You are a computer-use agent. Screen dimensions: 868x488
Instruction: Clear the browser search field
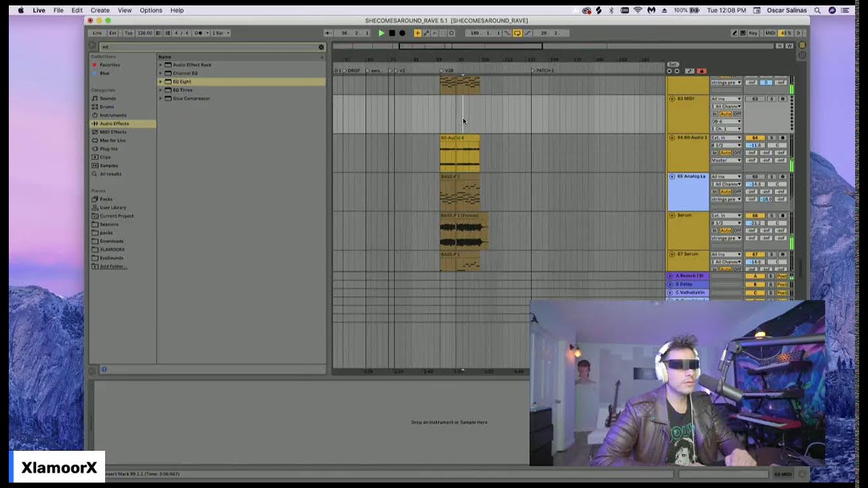coord(321,47)
